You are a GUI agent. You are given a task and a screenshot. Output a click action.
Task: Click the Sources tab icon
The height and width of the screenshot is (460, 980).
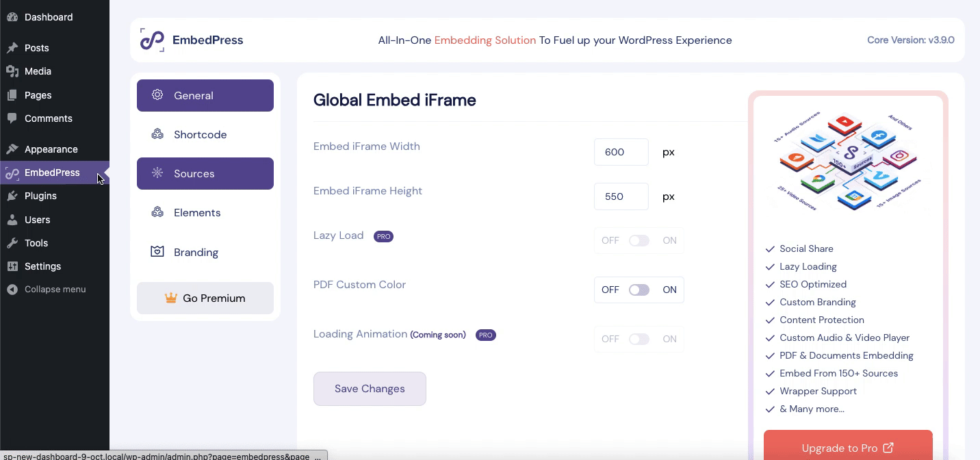point(157,173)
